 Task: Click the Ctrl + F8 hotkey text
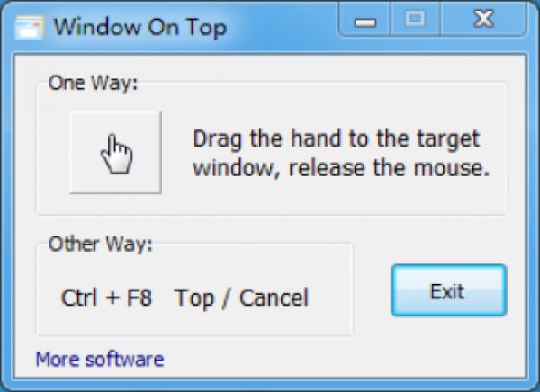coord(106,298)
